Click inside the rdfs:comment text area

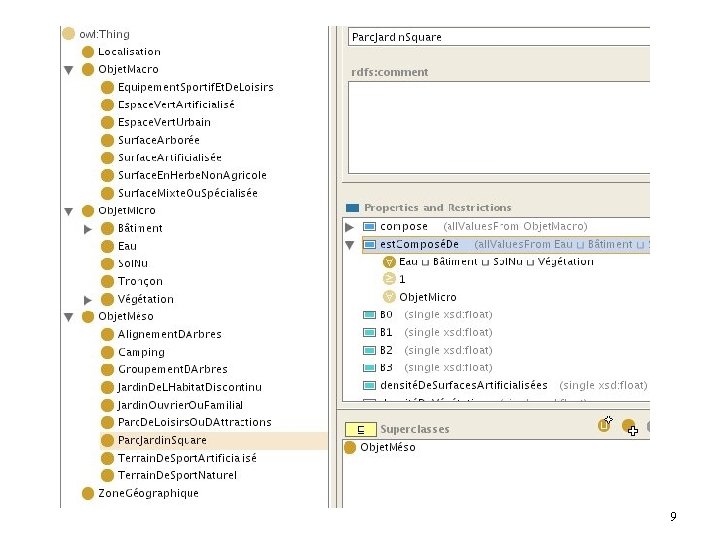coord(499,128)
